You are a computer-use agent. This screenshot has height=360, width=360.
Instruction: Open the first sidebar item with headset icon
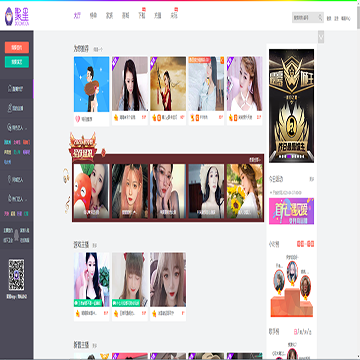(x=16, y=89)
